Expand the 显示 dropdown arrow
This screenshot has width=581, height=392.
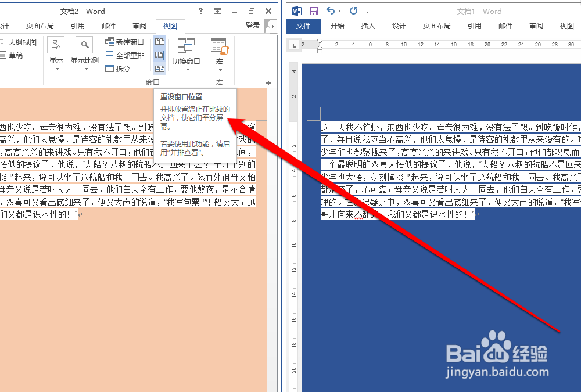click(x=57, y=69)
